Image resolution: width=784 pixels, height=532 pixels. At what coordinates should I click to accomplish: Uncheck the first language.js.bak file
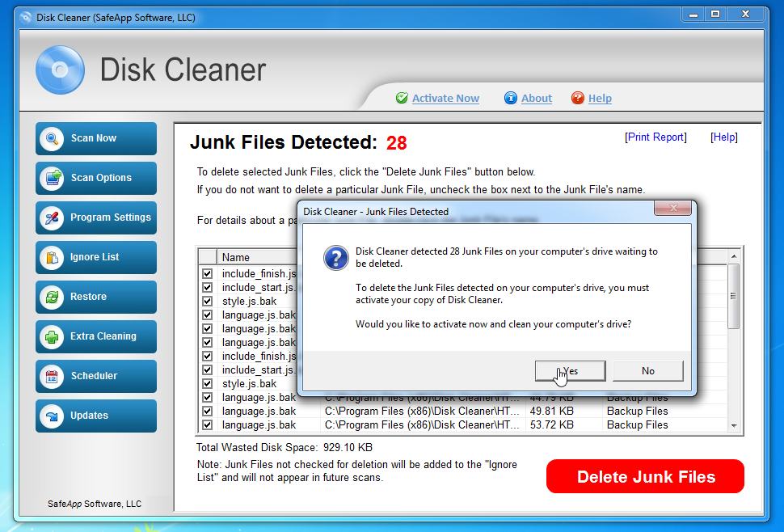pyautogui.click(x=206, y=315)
